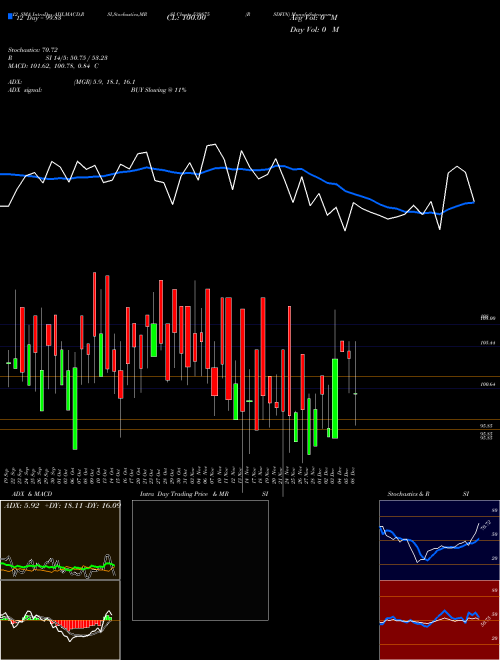Click the blue 12-day SMA legend square

point(11,16)
